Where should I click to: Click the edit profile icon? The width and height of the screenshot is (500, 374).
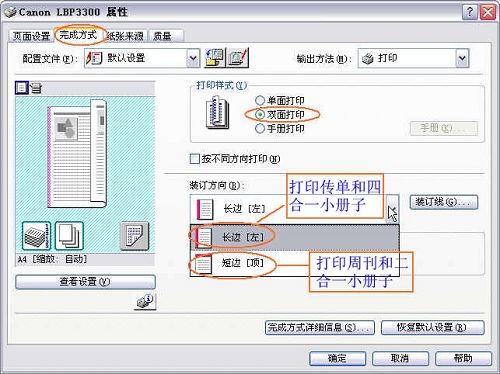238,58
